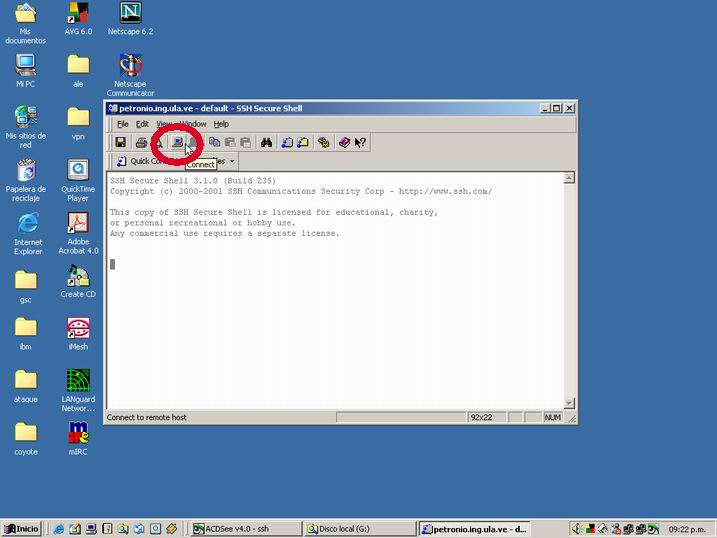The width and height of the screenshot is (717, 538).
Task: Expand the Profiles dropdown arrow
Action: tap(232, 161)
